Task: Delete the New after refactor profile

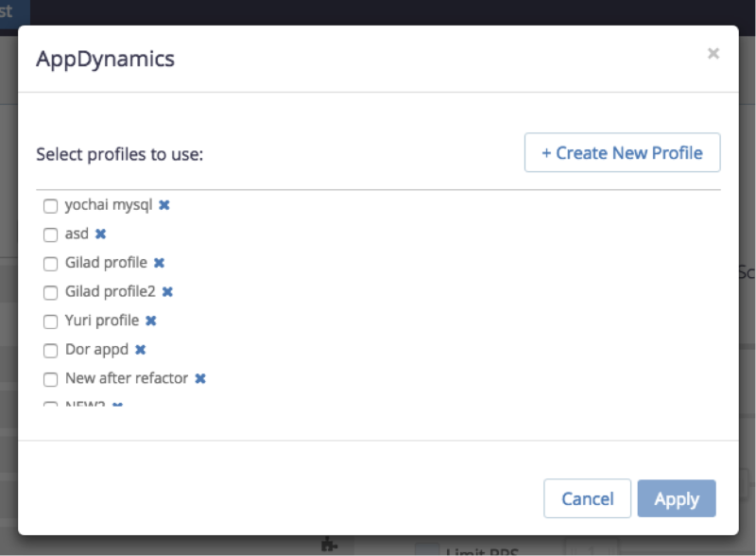Action: (x=200, y=379)
